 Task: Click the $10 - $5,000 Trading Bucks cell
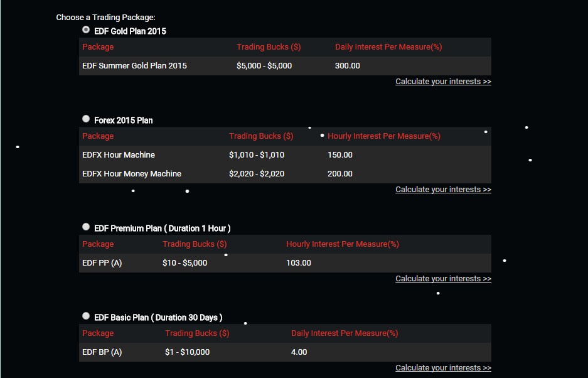click(184, 263)
